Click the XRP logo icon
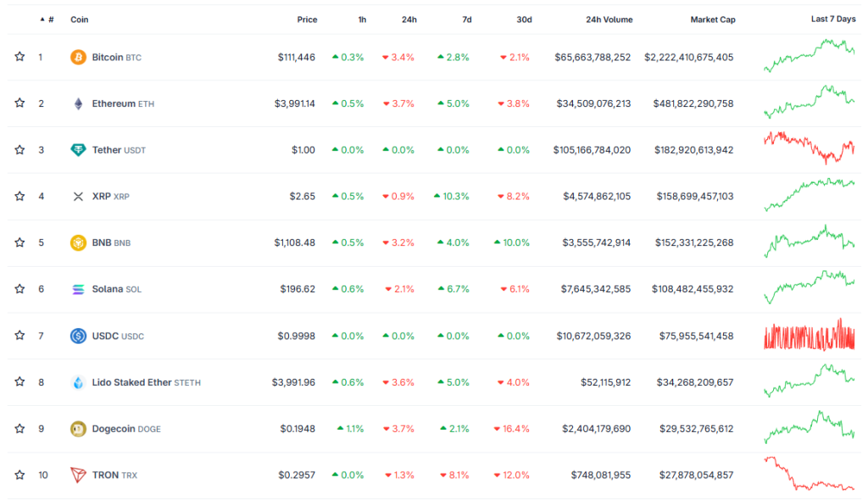 pyautogui.click(x=78, y=197)
